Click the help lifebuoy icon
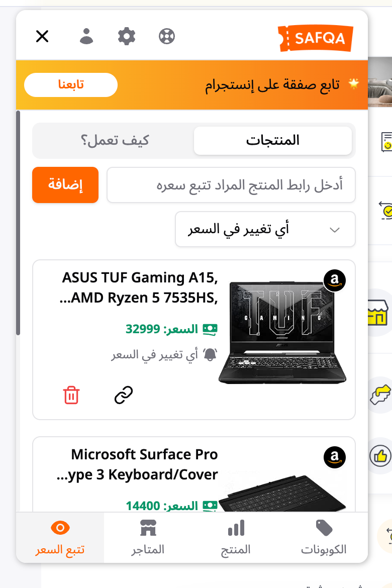 (166, 36)
